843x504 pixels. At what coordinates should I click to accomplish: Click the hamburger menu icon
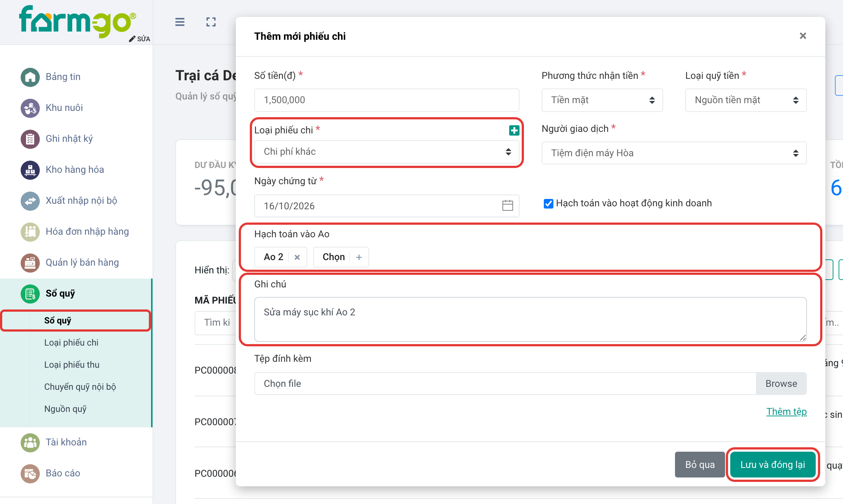pyautogui.click(x=180, y=22)
